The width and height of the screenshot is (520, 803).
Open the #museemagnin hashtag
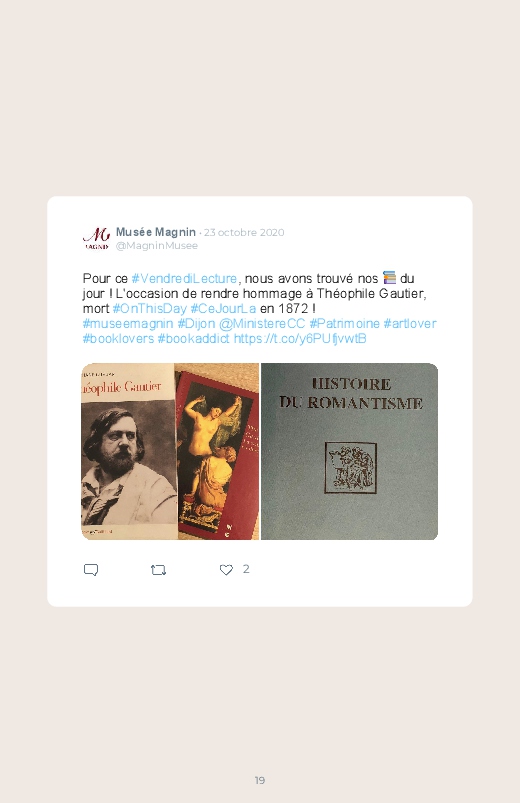[x=128, y=324]
